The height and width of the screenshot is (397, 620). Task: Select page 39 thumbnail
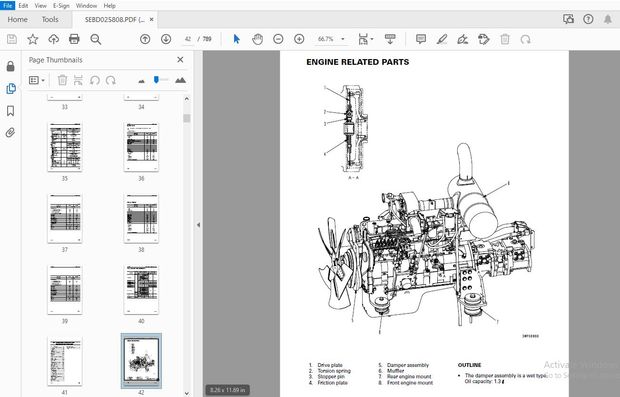[x=65, y=290]
